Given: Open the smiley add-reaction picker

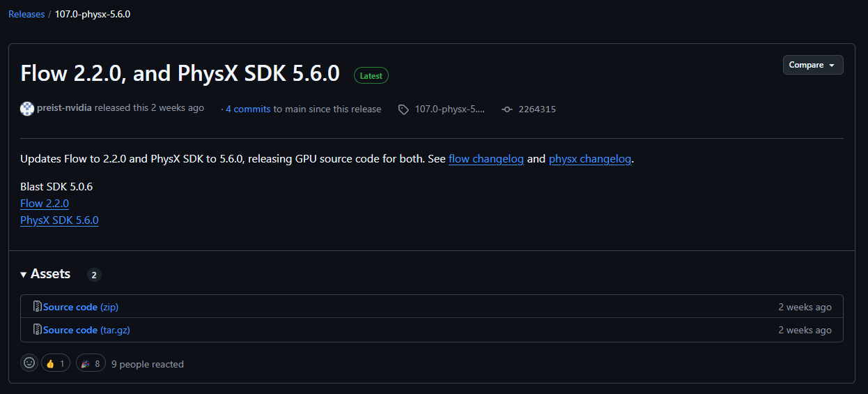Looking at the screenshot, I should (x=29, y=363).
